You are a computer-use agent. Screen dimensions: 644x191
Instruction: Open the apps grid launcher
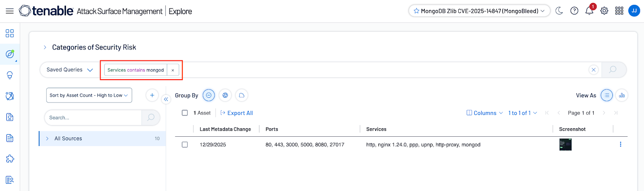pos(619,11)
